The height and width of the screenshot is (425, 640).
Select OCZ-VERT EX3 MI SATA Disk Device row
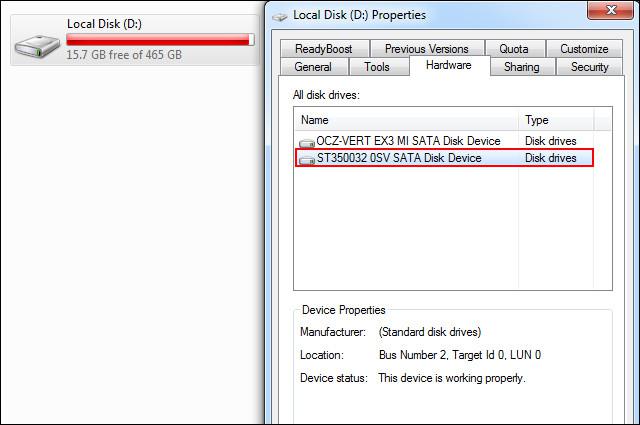point(407,142)
